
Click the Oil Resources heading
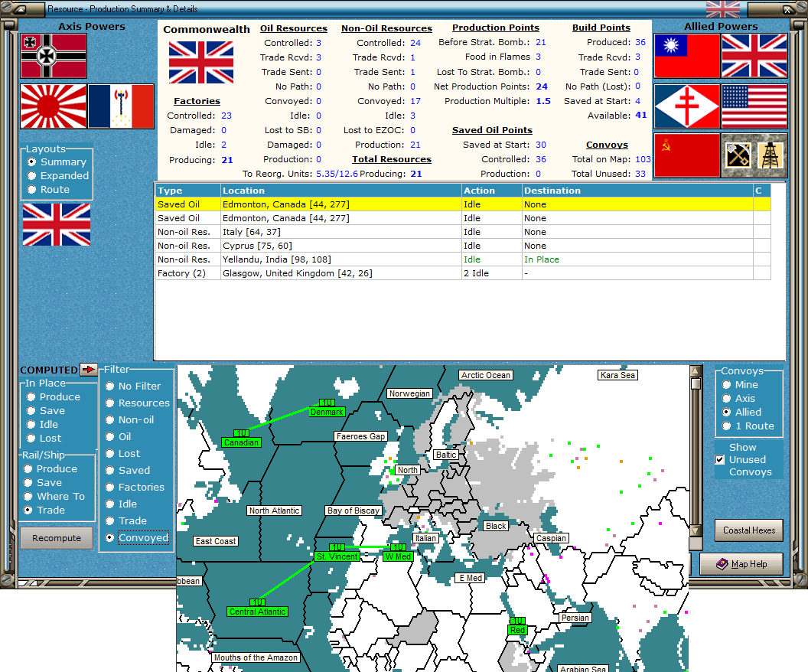pyautogui.click(x=293, y=28)
